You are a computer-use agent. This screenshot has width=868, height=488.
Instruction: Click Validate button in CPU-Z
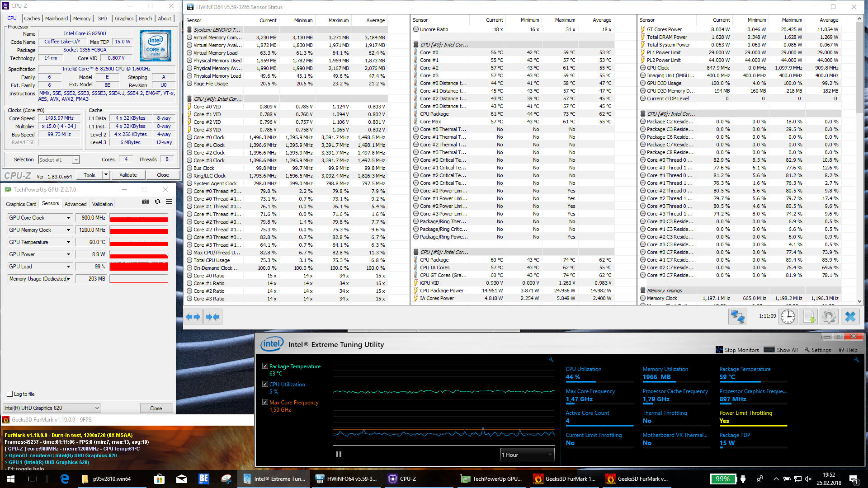click(128, 175)
